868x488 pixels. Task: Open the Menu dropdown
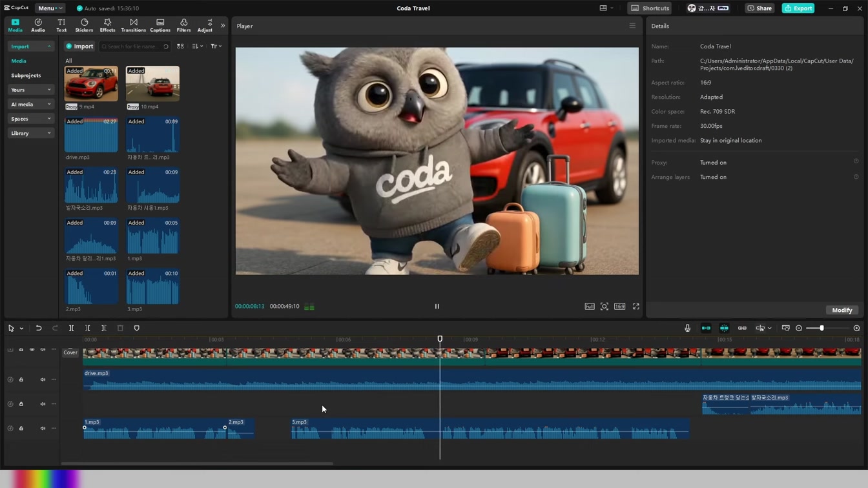click(x=49, y=8)
